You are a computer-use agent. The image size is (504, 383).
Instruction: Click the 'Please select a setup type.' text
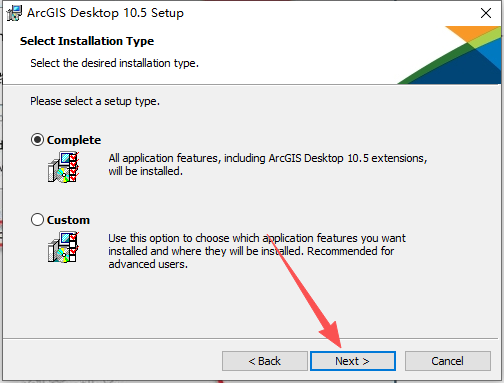tap(95, 101)
